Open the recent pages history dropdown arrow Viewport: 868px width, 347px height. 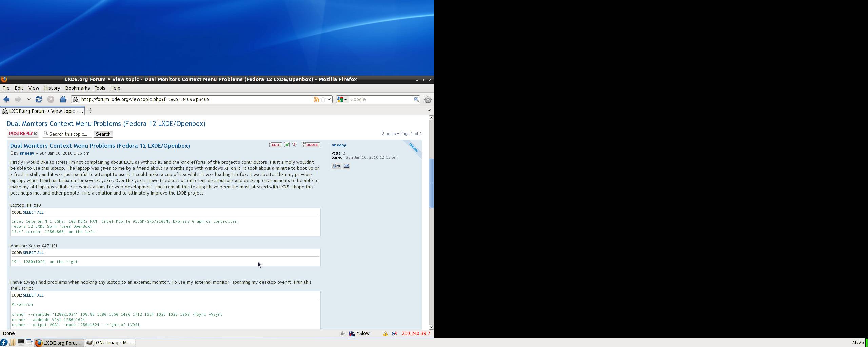(29, 99)
